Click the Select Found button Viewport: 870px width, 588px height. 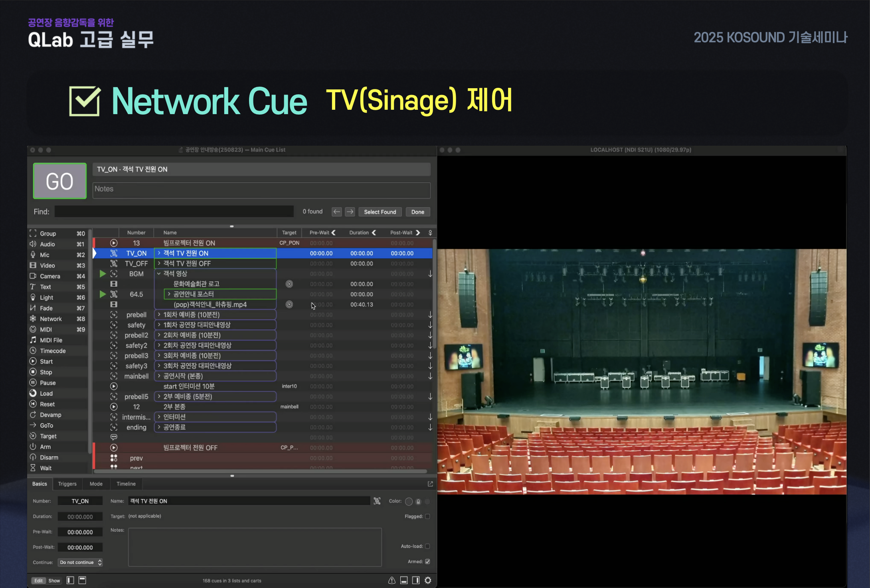point(380,212)
